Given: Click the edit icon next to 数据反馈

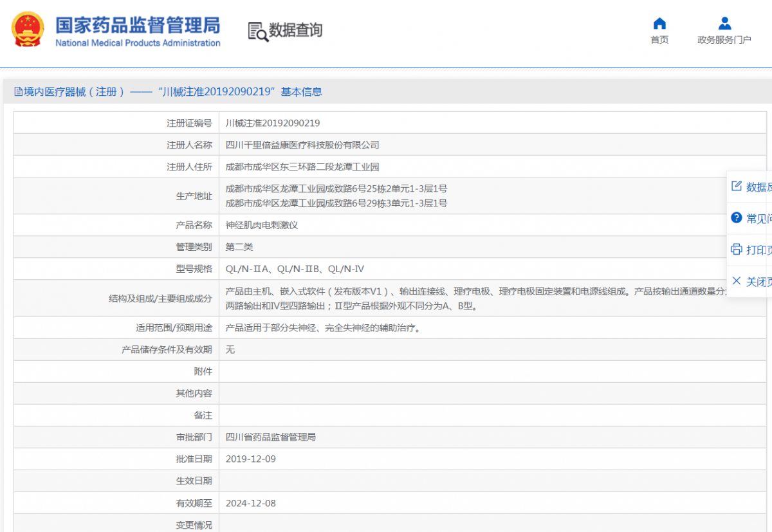Looking at the screenshot, I should tap(735, 186).
